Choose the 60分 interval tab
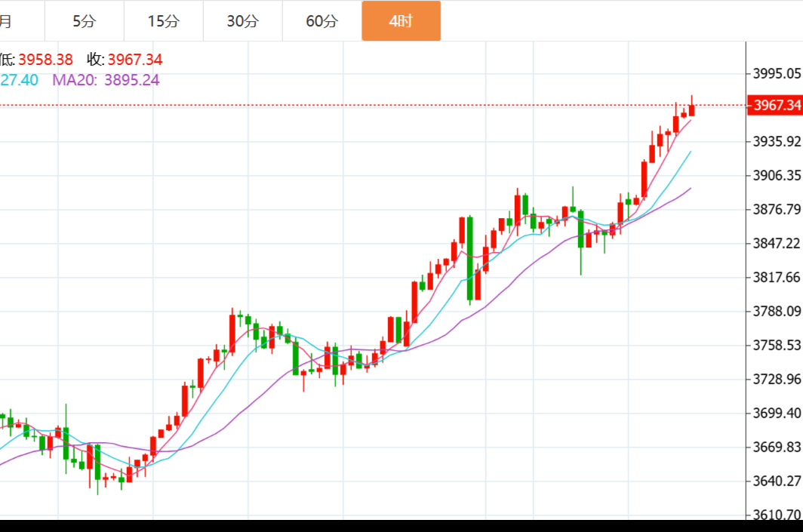Viewport: 803px width, 532px height. (x=322, y=21)
